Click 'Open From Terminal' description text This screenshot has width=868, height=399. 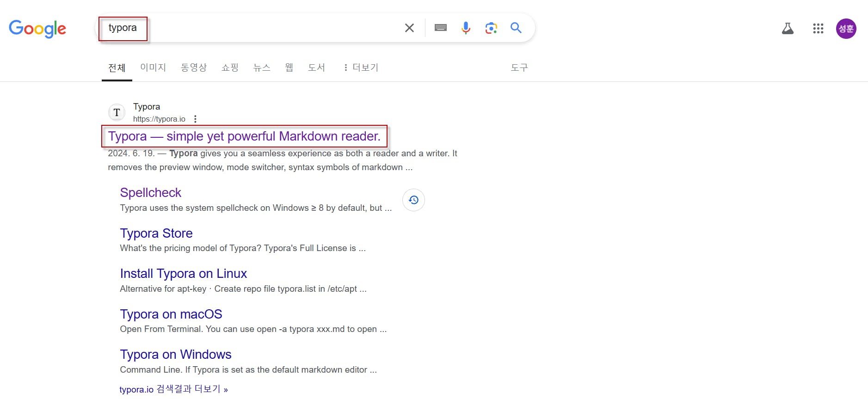click(253, 329)
